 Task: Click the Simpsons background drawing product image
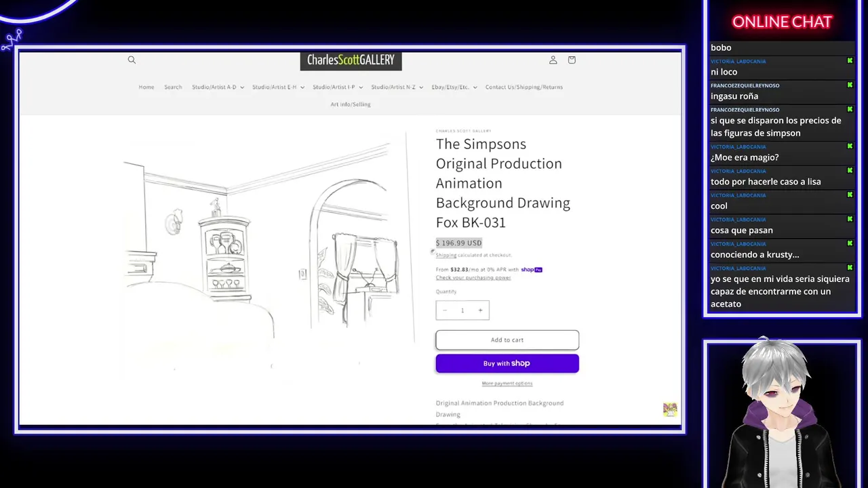(x=269, y=251)
